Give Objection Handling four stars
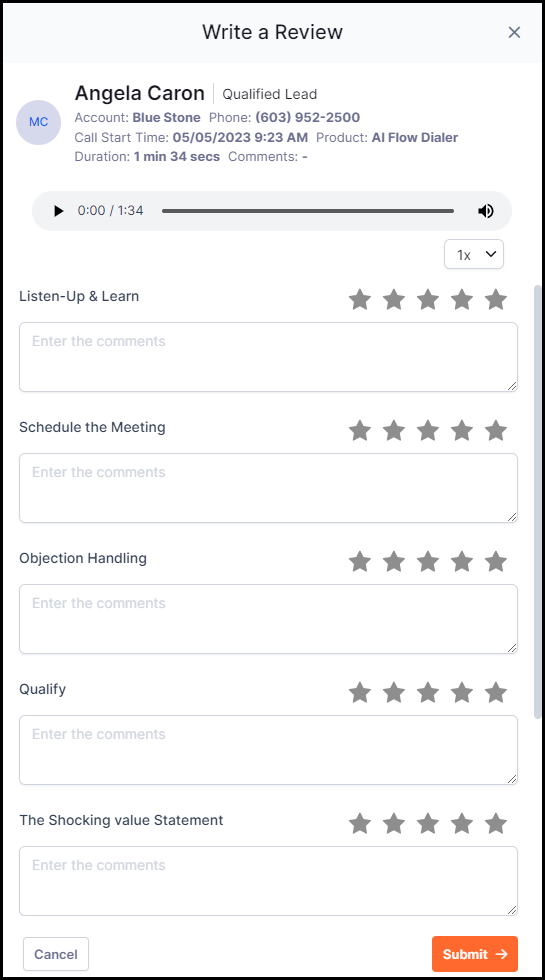This screenshot has width=545, height=980. point(462,561)
